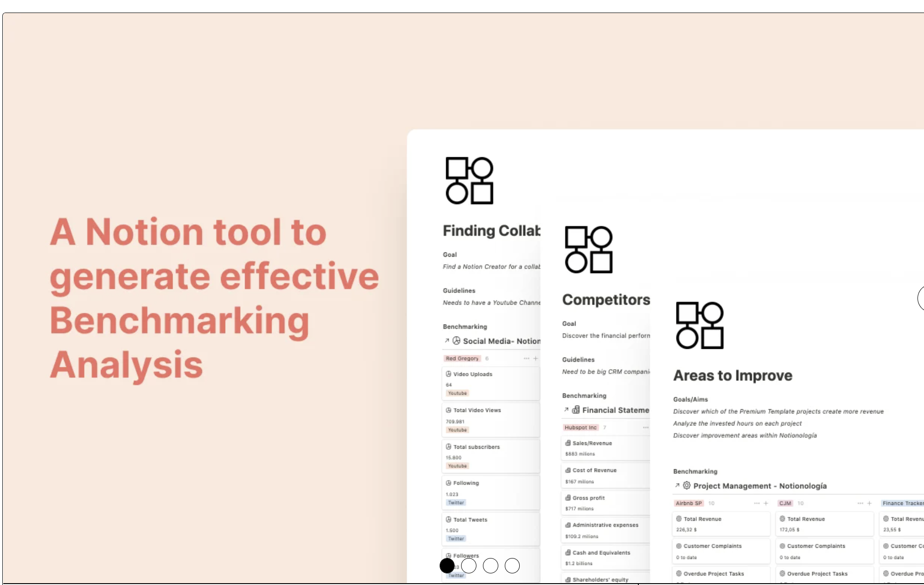This screenshot has height=585, width=924.
Task: Click the Competitors page title
Action: 606,300
